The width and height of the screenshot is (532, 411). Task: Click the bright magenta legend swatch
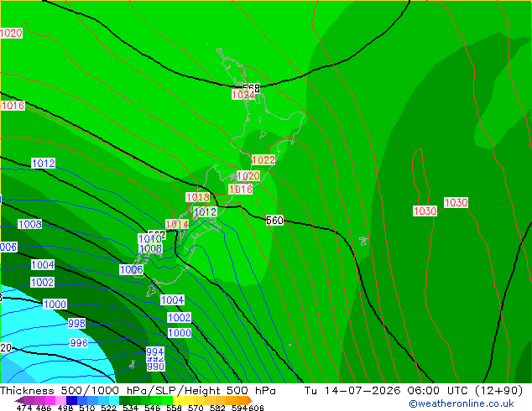click(50, 400)
